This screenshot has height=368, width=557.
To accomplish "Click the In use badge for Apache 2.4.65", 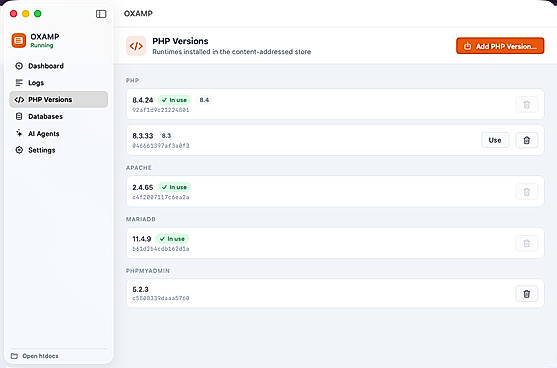I will coord(174,187).
